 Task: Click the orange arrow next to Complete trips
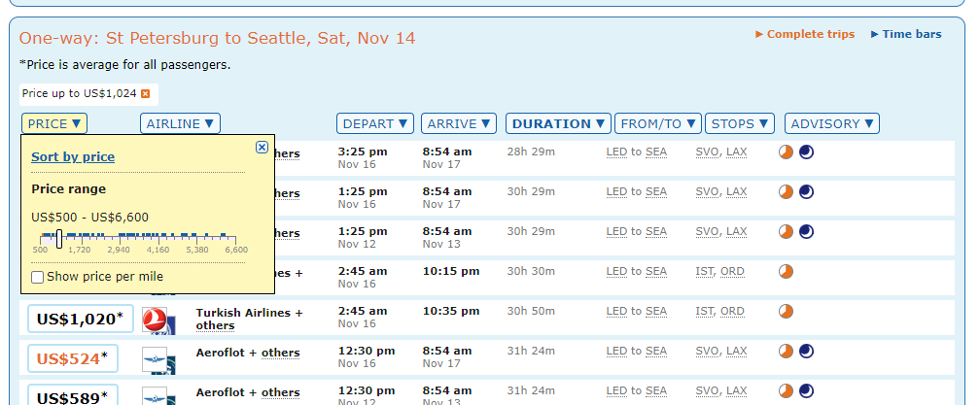759,34
